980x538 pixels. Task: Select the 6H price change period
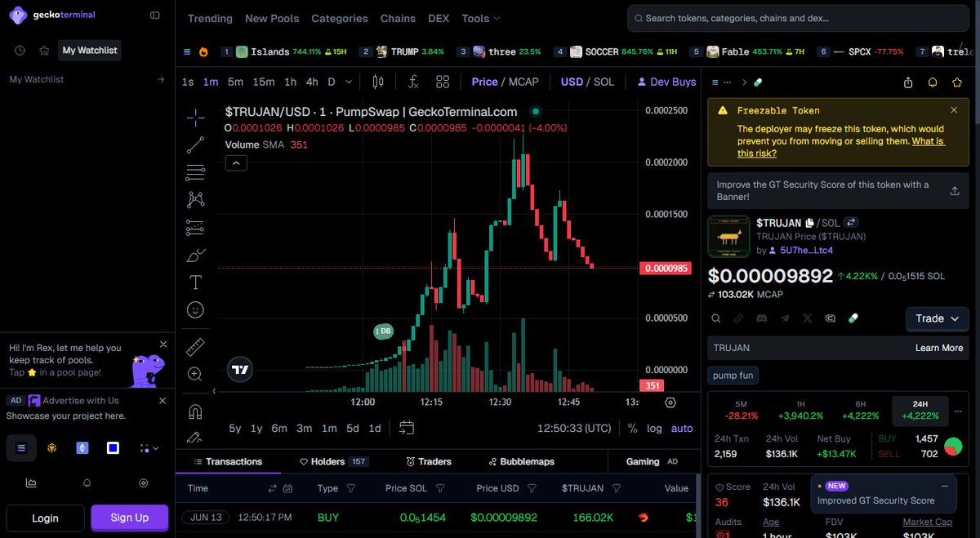(861, 409)
